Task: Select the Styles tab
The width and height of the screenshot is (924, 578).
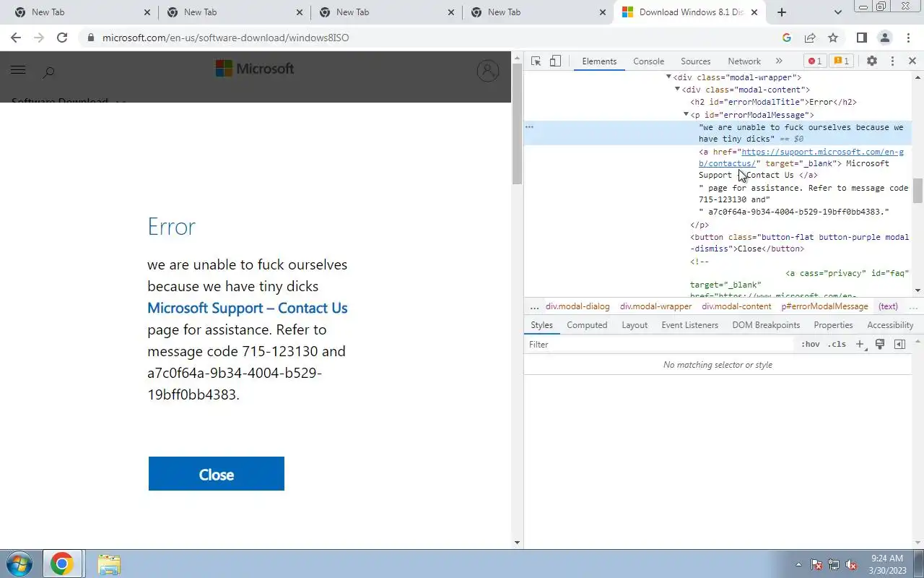Action: click(541, 325)
